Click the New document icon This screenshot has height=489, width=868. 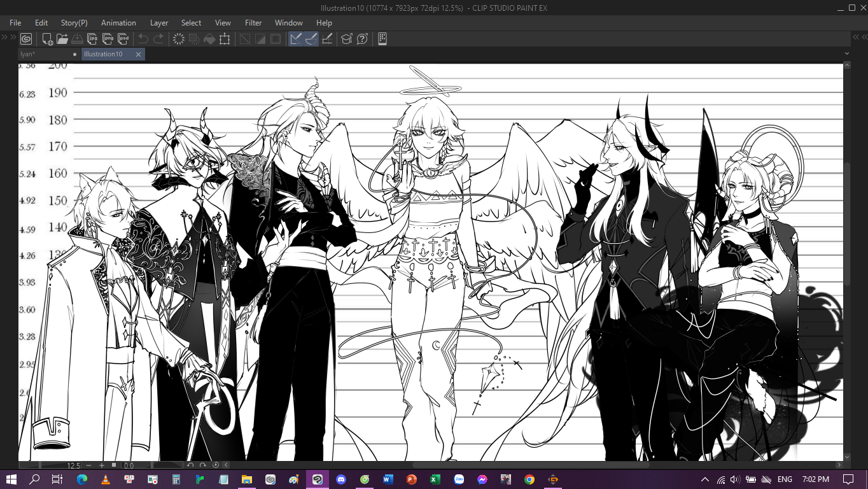coord(48,39)
